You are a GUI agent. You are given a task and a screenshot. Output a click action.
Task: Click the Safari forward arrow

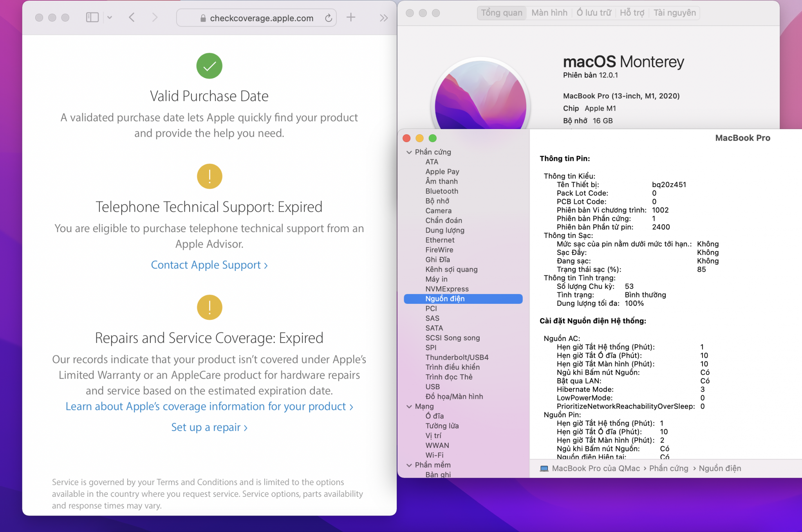point(155,18)
